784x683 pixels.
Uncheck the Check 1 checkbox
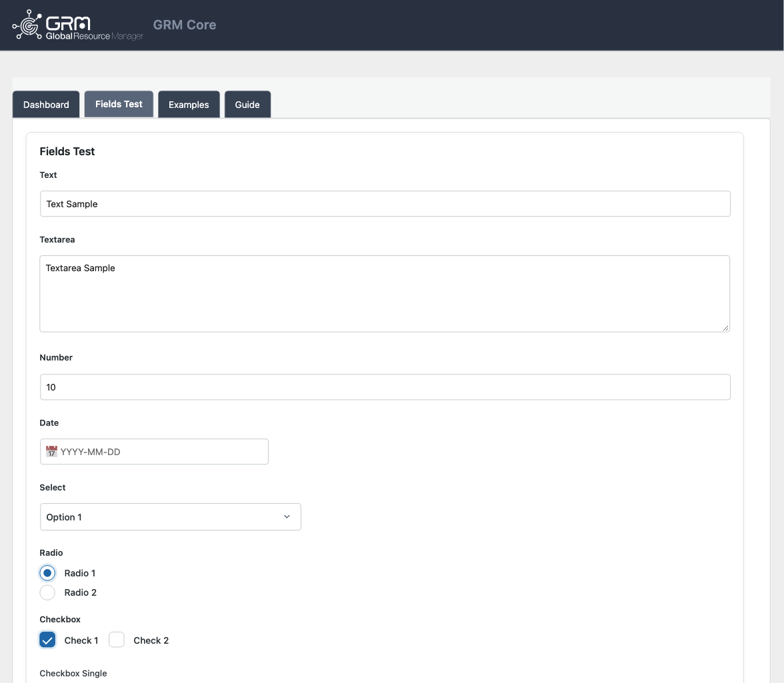coord(47,640)
